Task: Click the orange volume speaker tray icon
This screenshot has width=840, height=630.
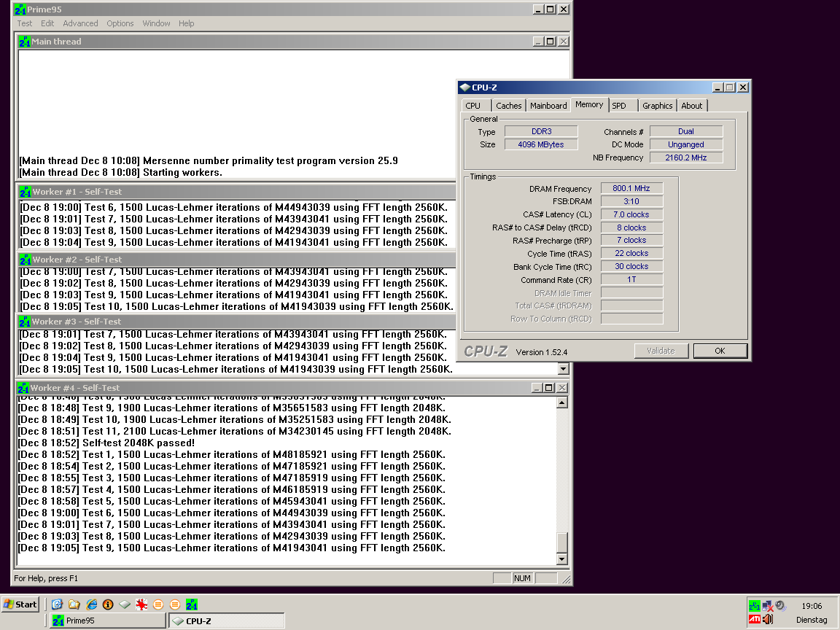Action: [768, 620]
